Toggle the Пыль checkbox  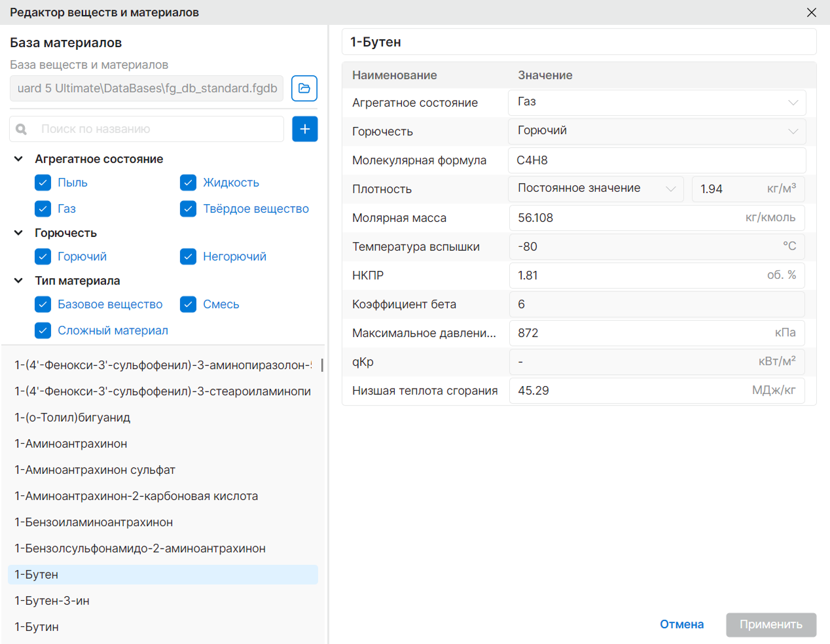pos(43,183)
